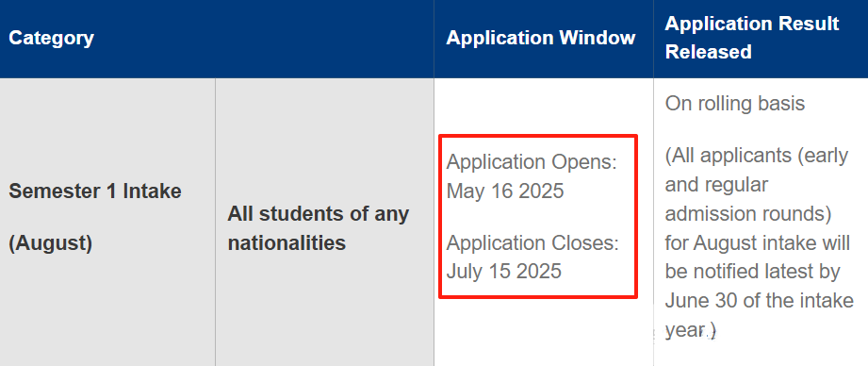Image resolution: width=868 pixels, height=366 pixels.
Task: Click the word nationalities
Action: point(287,243)
